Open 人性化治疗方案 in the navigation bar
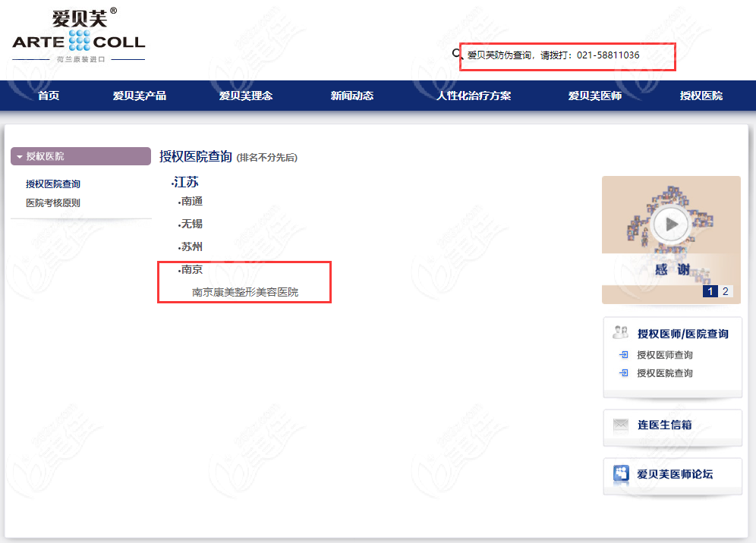Screen dimensions: 756x543 474,96
